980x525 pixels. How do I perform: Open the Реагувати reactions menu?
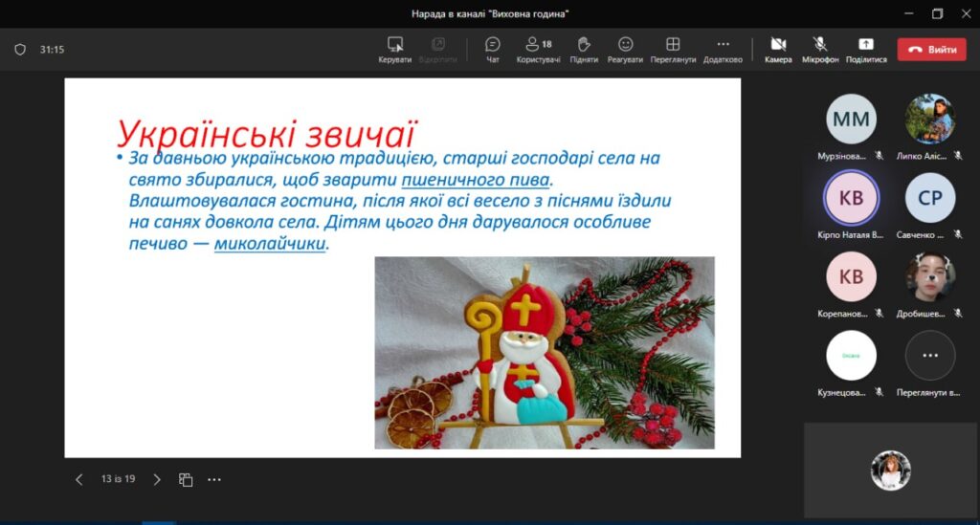point(625,45)
